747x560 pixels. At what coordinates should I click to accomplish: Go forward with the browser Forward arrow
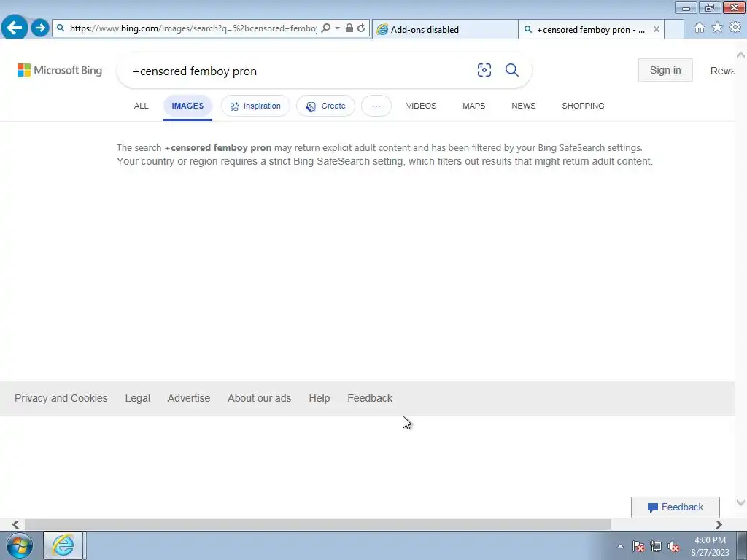(41, 28)
